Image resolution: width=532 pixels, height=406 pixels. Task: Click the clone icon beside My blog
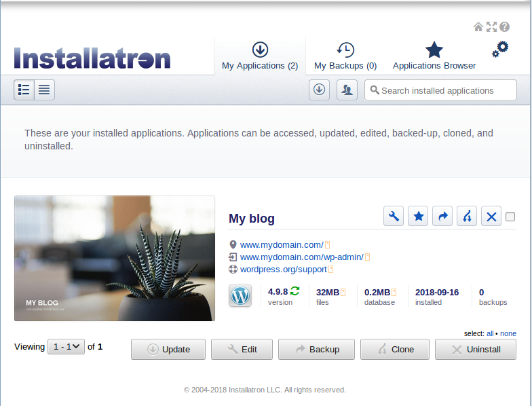[x=467, y=217]
